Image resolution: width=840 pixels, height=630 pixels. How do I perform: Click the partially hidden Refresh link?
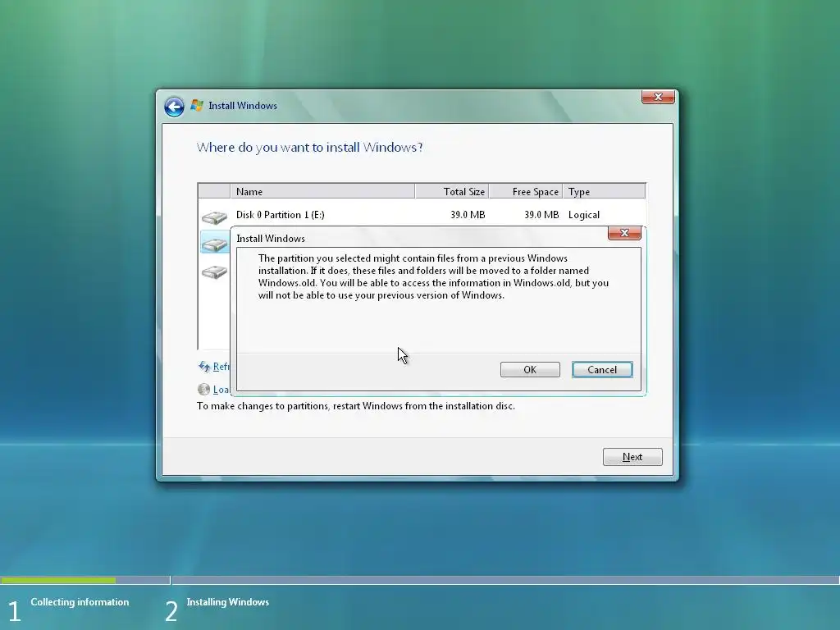click(x=221, y=367)
